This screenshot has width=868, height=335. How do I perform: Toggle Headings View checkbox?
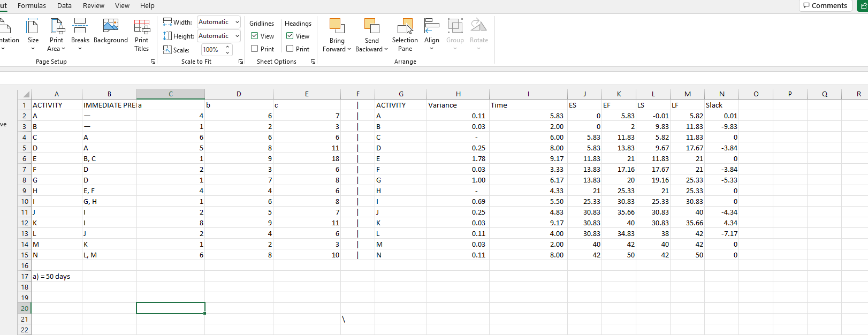(290, 36)
